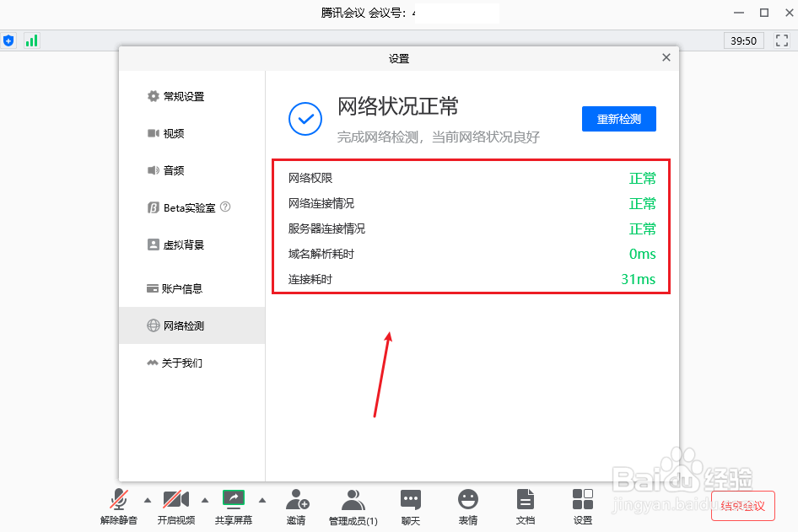Click the red 结束会议 button
The image size is (798, 532).
point(743,506)
